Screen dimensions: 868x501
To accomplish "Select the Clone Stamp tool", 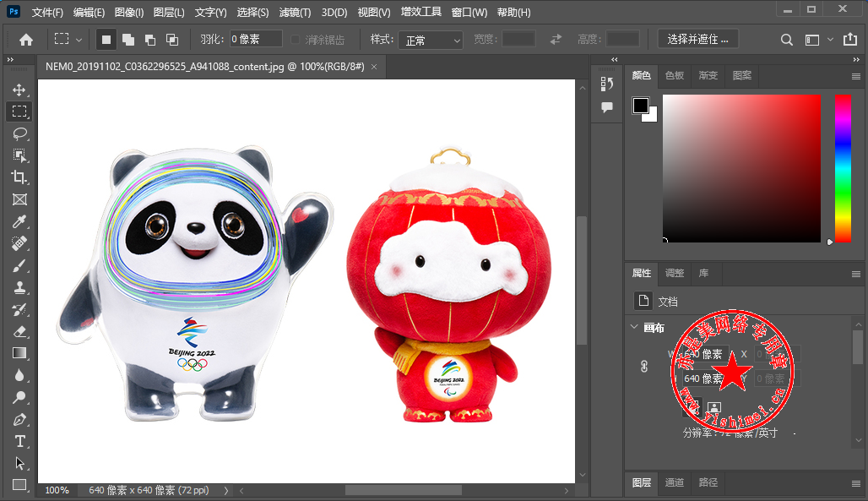I will pos(19,287).
